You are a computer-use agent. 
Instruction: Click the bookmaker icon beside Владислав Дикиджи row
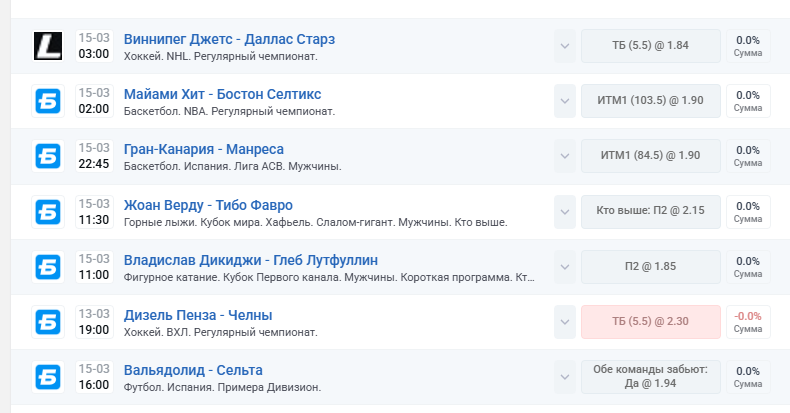pos(48,266)
